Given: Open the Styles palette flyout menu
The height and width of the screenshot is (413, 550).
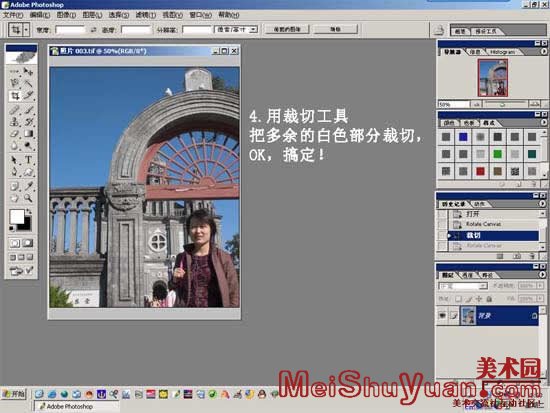Looking at the screenshot, I should click(544, 122).
